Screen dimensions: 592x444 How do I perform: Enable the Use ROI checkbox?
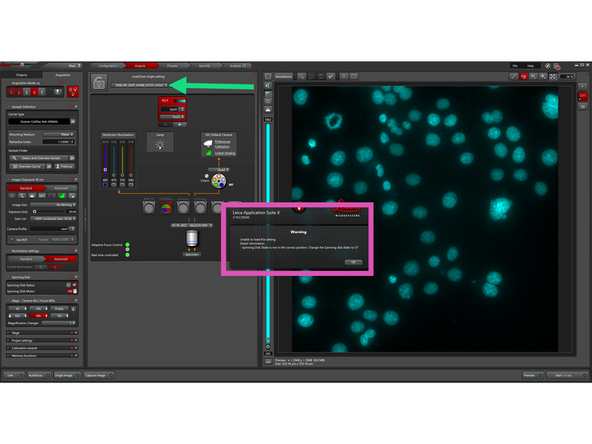pyautogui.click(x=12, y=240)
